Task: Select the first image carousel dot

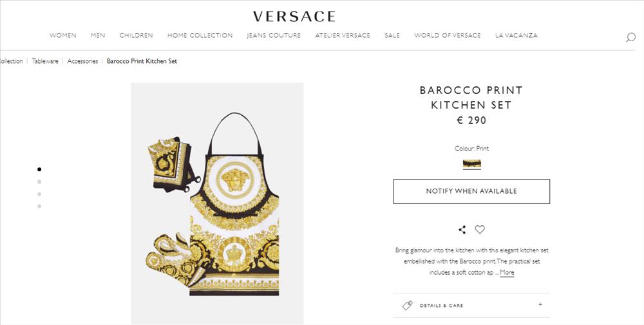Action: click(x=39, y=169)
